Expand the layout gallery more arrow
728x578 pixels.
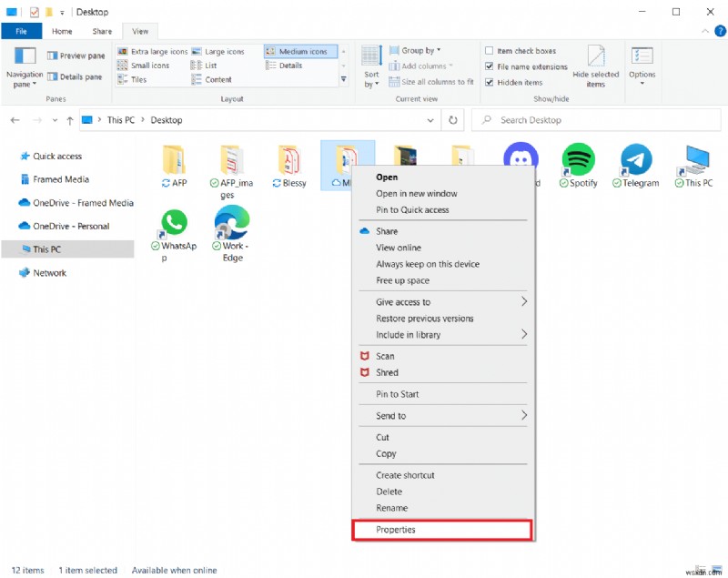pos(344,79)
